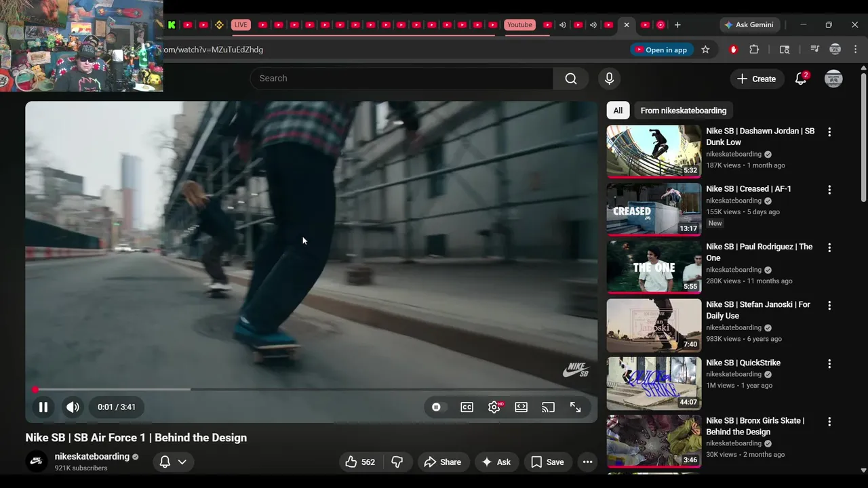Open the red shield extension icon

(x=733, y=49)
